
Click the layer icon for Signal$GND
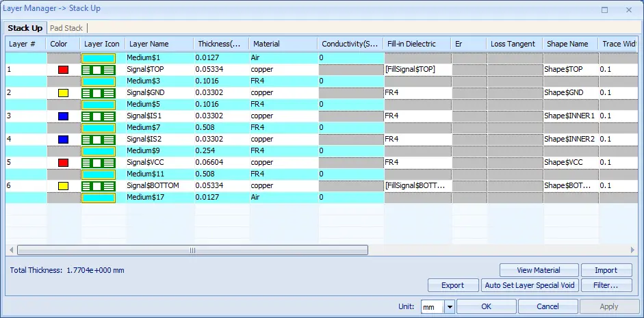click(x=99, y=93)
